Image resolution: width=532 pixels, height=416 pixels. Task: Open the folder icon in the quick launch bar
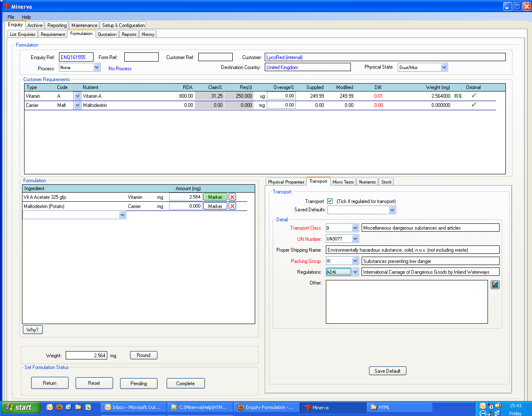tap(79, 407)
